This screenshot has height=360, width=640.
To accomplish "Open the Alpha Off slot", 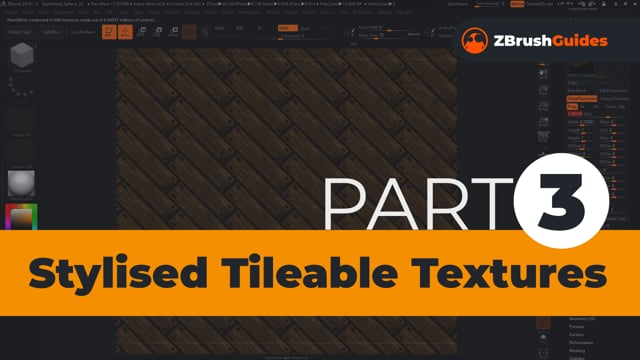I will click(21, 121).
